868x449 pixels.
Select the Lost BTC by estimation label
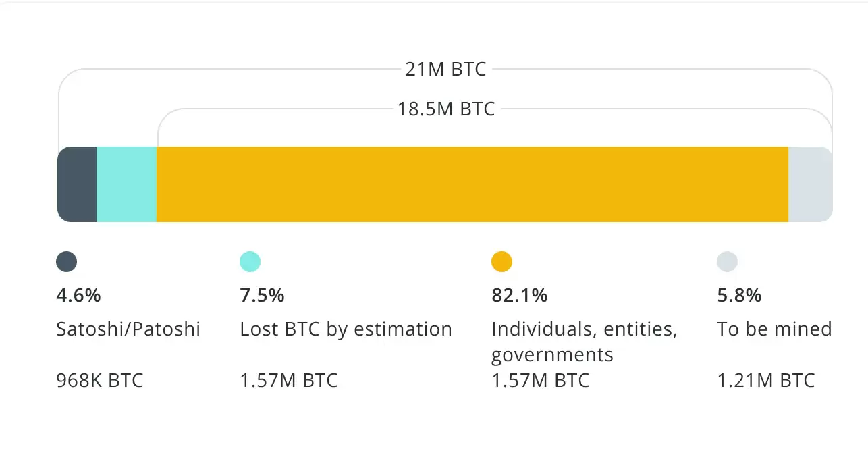click(x=346, y=329)
